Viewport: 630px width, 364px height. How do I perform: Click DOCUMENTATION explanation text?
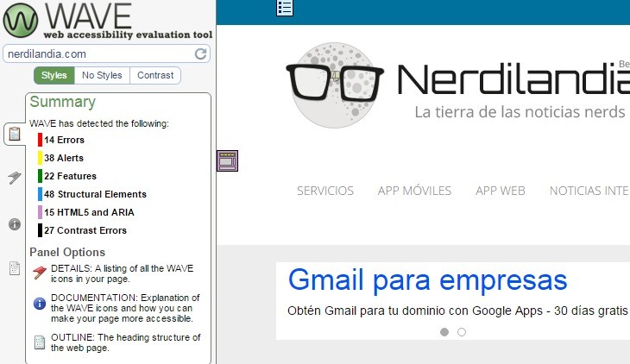pos(125,308)
